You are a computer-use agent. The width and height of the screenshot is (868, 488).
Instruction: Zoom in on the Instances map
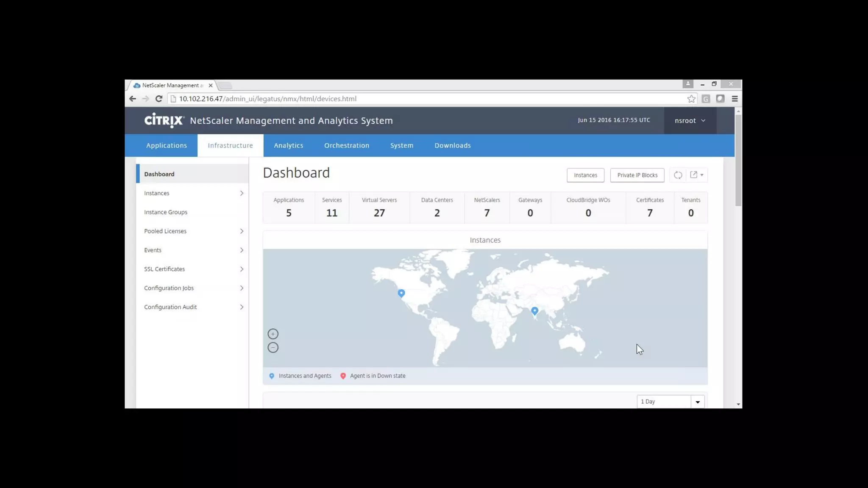pyautogui.click(x=273, y=334)
